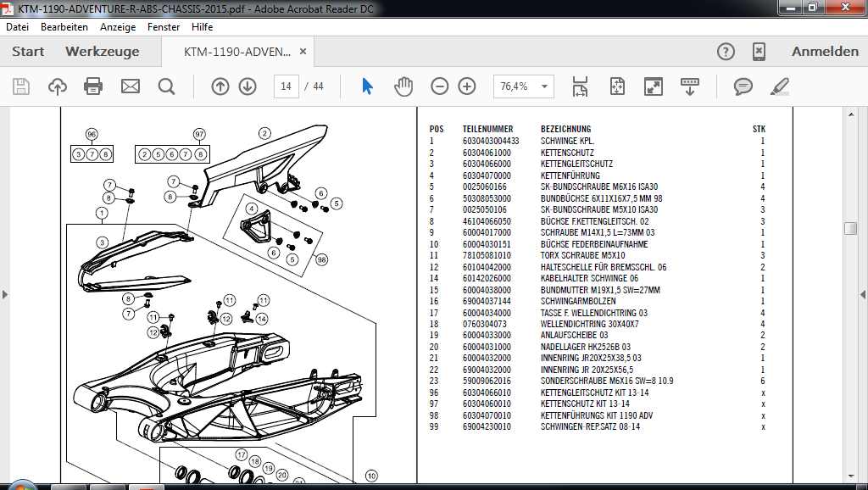Add a comment speech bubble
This screenshot has height=490, width=868.
click(x=743, y=86)
